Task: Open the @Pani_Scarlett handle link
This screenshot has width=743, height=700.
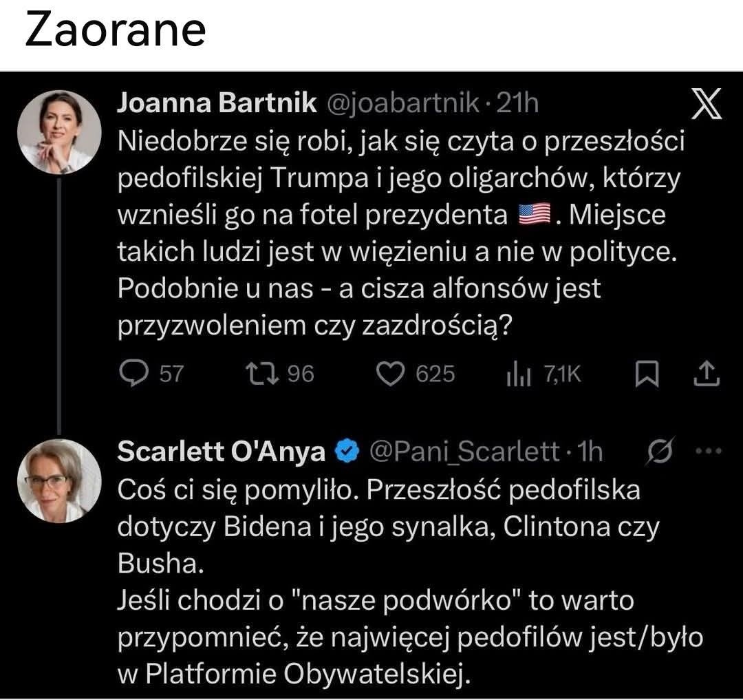Action: [x=464, y=452]
